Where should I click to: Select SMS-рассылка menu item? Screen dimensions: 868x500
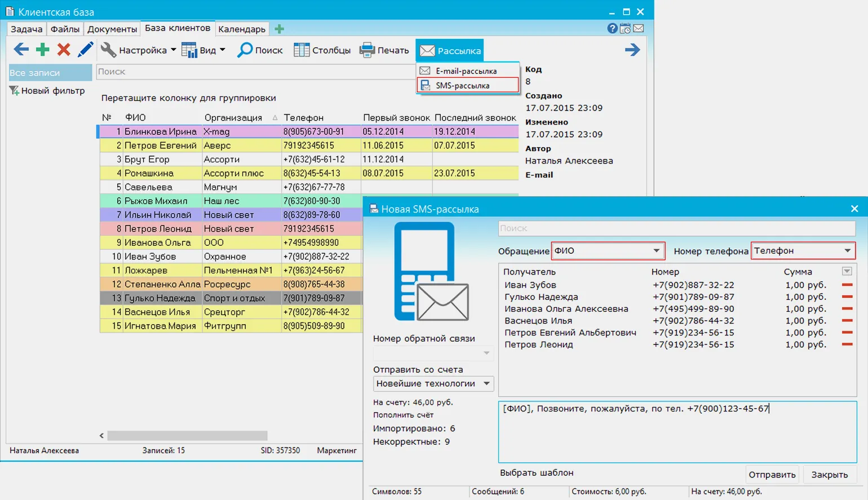click(467, 86)
